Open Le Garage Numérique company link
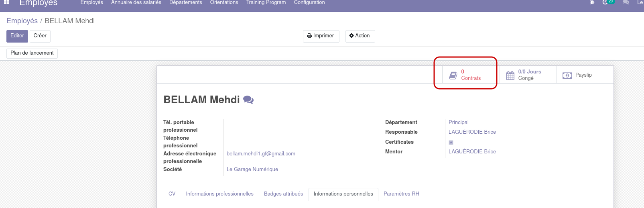 (x=252, y=169)
